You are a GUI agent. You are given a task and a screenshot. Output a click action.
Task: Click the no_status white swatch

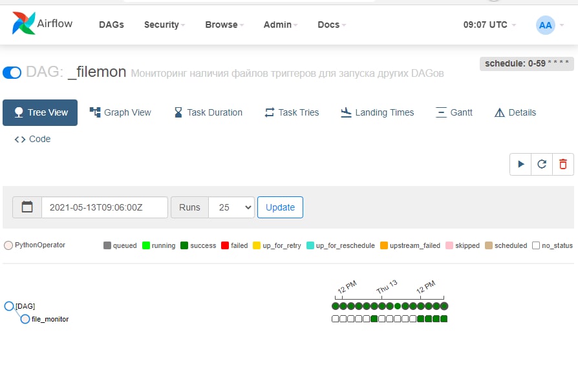point(536,245)
